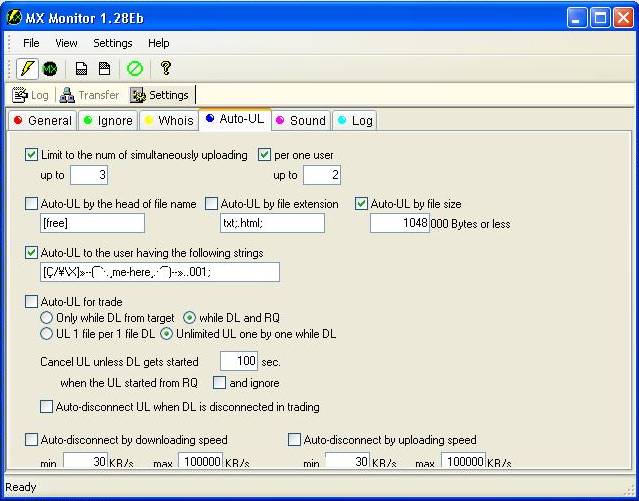Open the View menu
This screenshot has width=639, height=501.
point(66,43)
